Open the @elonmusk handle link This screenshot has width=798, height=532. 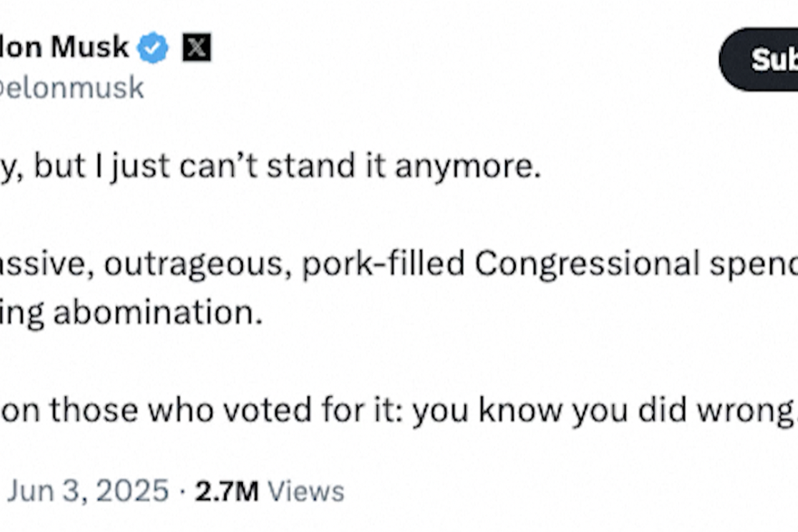(73, 88)
